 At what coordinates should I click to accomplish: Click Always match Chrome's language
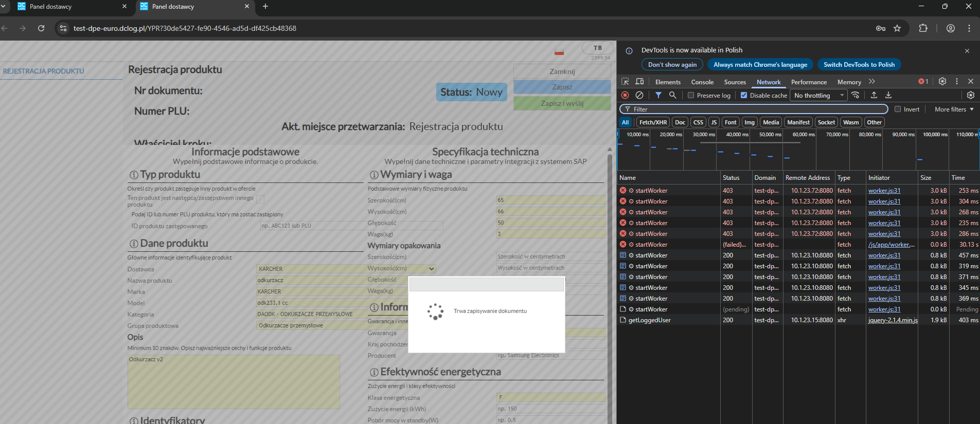760,65
